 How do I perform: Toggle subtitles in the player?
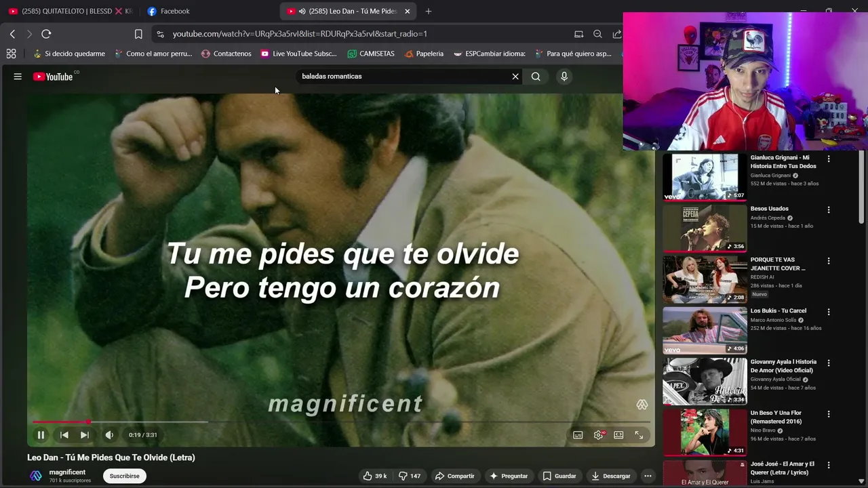coord(578,435)
